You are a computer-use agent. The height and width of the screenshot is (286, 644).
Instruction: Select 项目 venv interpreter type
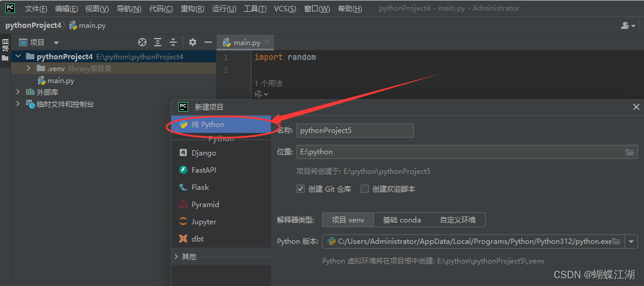(x=348, y=220)
